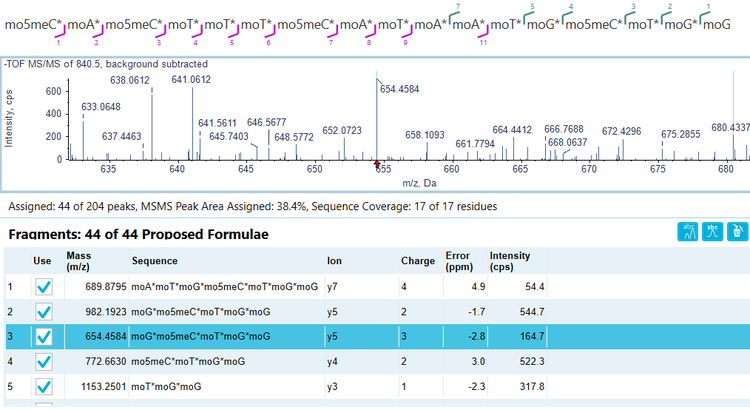This screenshot has width=750, height=410.
Task: Toggle Use checkbox for the 772.6630 row
Action: click(43, 361)
